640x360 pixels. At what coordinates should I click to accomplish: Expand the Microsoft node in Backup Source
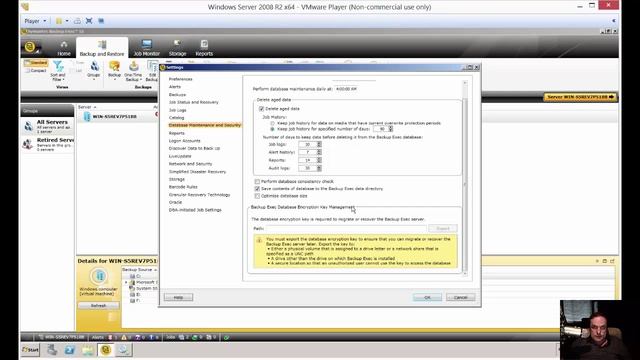(x=126, y=282)
